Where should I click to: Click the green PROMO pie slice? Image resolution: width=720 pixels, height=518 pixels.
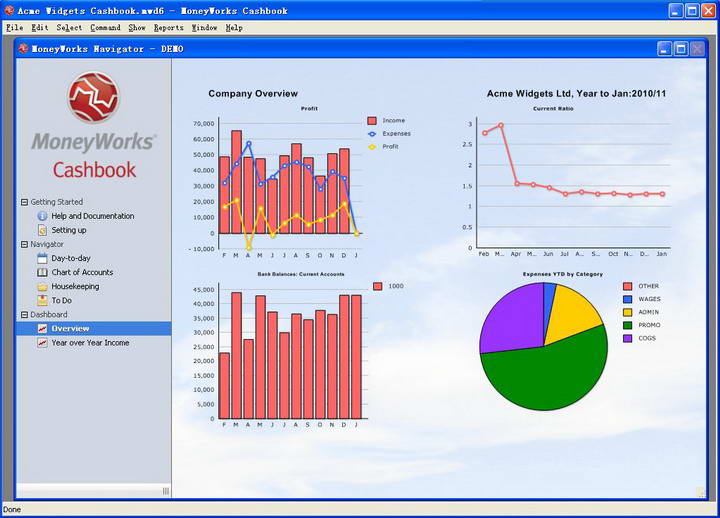(x=546, y=374)
